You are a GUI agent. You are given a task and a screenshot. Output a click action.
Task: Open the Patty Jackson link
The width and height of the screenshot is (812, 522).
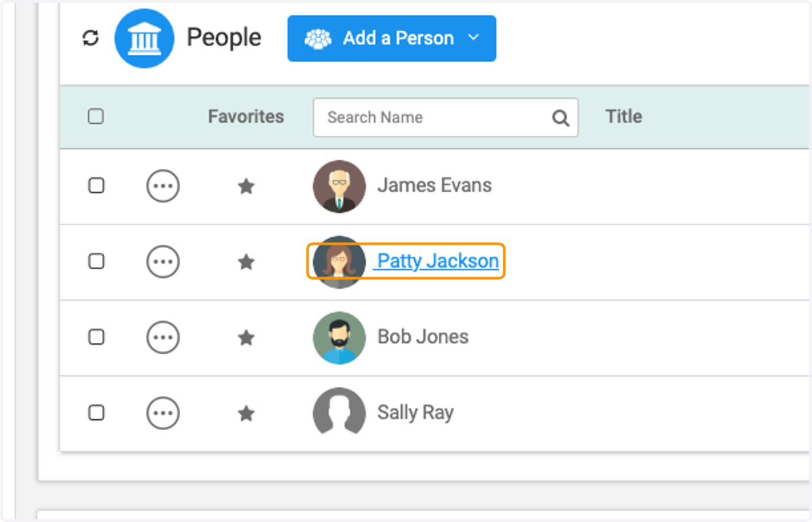point(438,261)
